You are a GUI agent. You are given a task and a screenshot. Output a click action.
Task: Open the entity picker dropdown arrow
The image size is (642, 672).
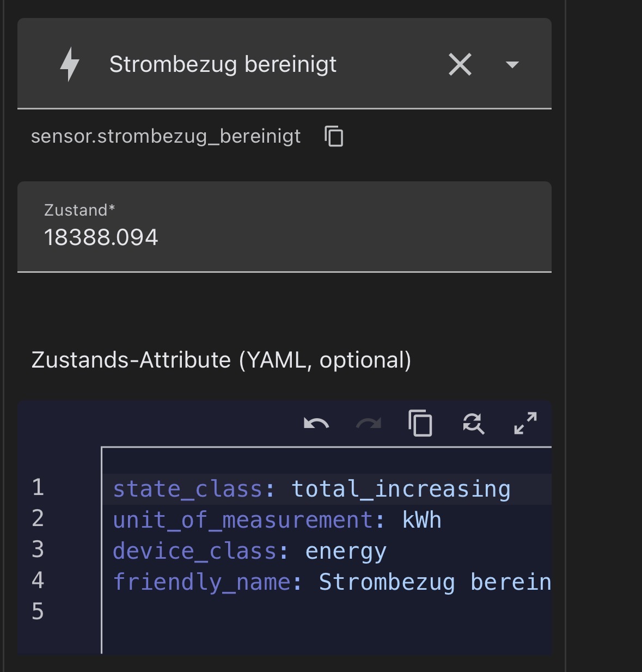(512, 65)
